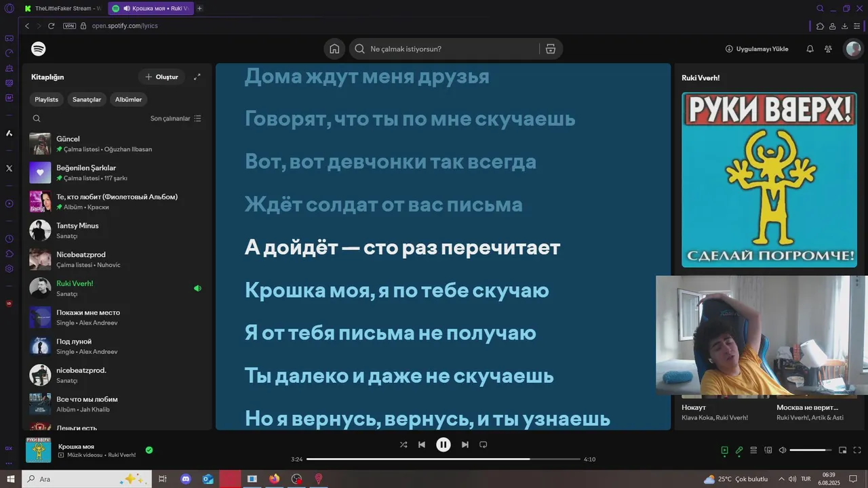Image resolution: width=868 pixels, height=488 pixels.
Task: Click lyric line 'Ждёт солдат от вас письма'
Action: tap(383, 205)
